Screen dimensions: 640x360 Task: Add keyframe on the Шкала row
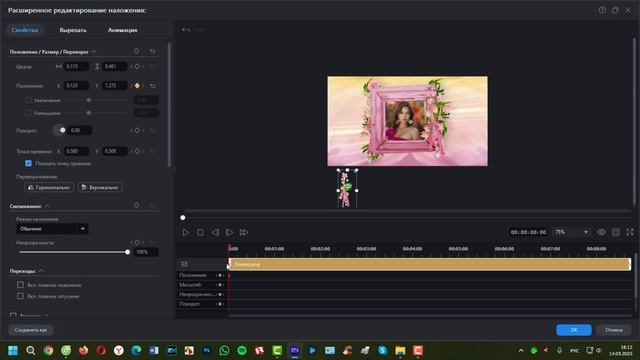coord(137,67)
